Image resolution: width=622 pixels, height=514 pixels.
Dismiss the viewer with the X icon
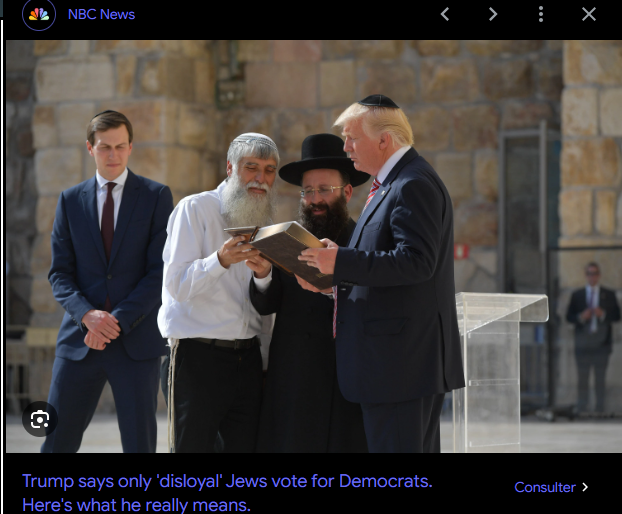(x=589, y=14)
